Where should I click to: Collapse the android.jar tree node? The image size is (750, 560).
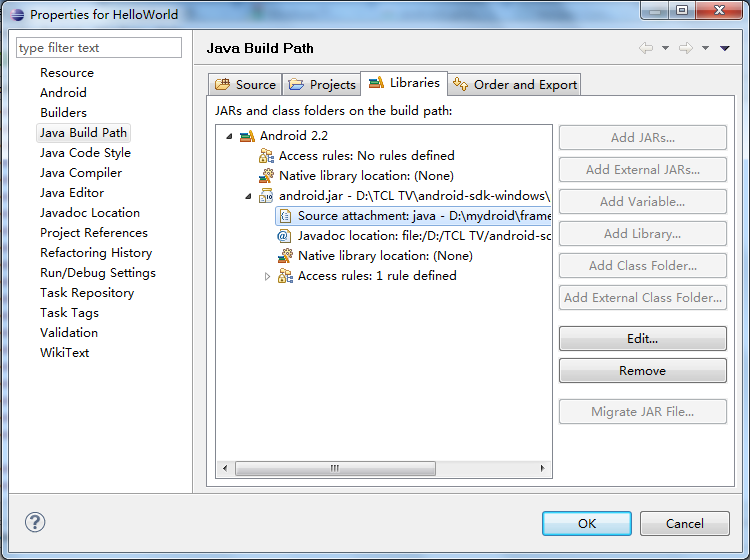[248, 196]
